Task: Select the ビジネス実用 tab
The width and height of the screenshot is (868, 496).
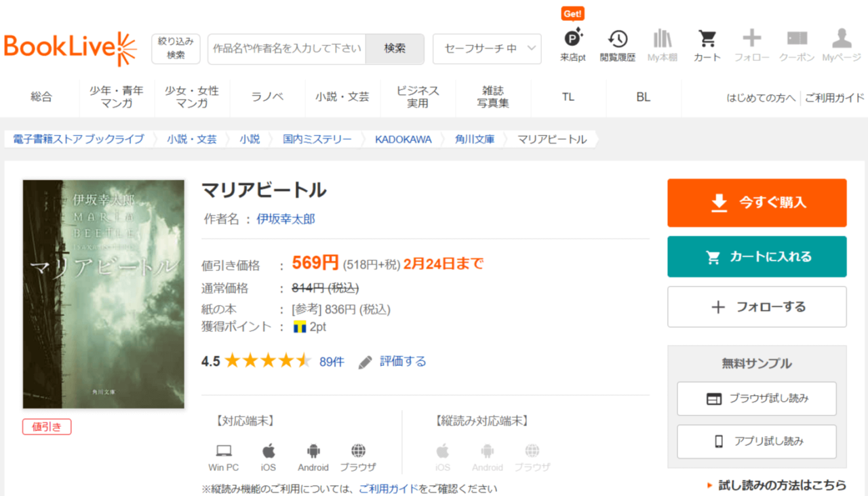Action: tap(418, 97)
